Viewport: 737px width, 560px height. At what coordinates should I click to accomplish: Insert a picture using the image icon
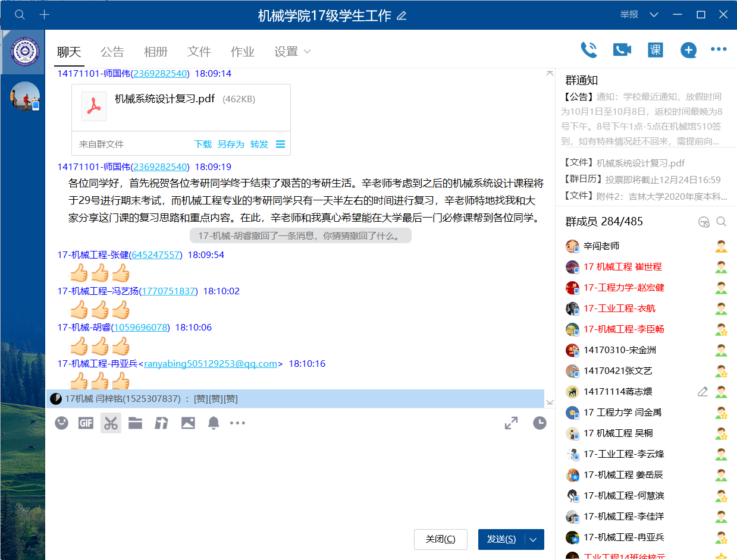(188, 423)
